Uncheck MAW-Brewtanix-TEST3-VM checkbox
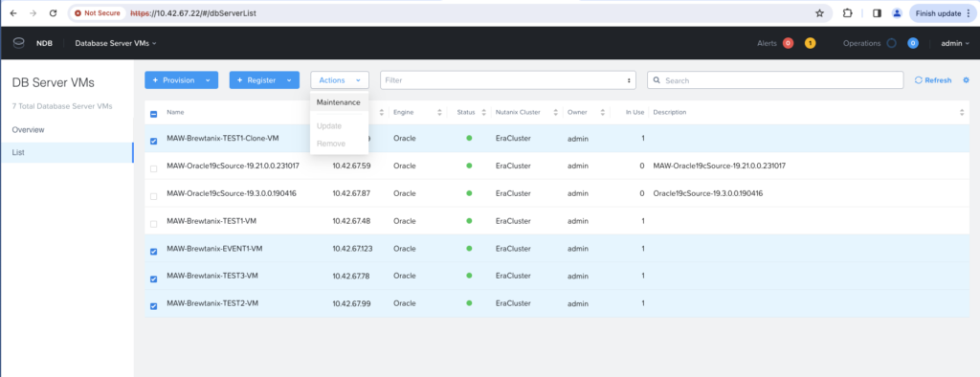 pyautogui.click(x=154, y=278)
